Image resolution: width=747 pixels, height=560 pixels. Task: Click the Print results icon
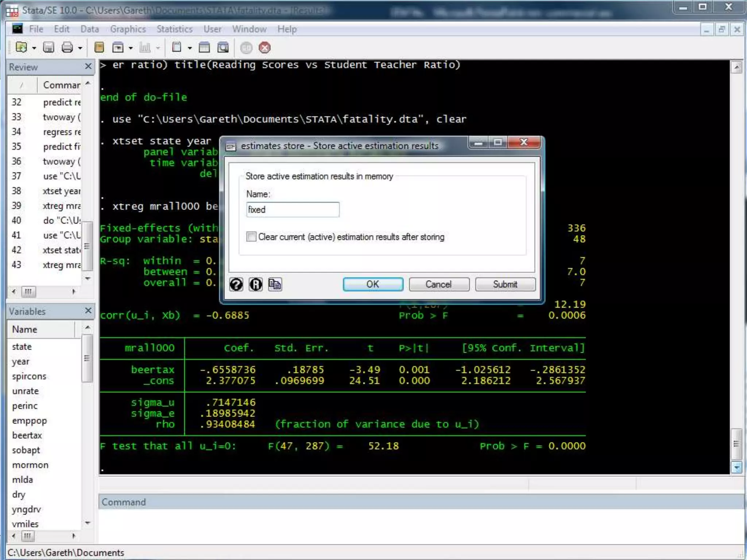[x=67, y=47]
